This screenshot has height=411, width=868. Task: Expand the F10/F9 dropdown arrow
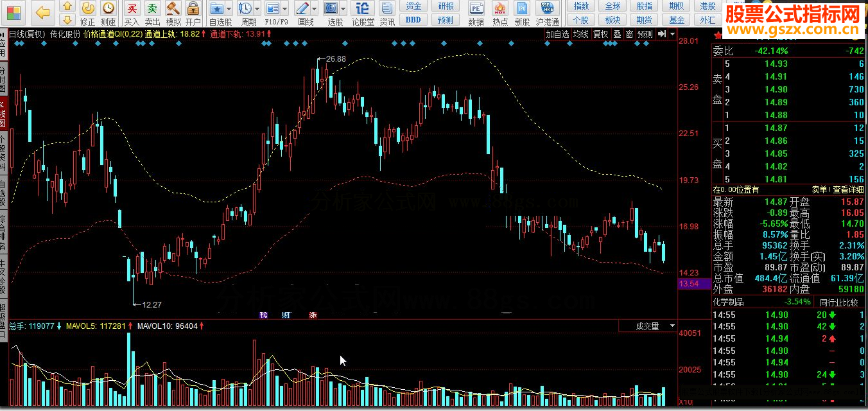[285, 9]
